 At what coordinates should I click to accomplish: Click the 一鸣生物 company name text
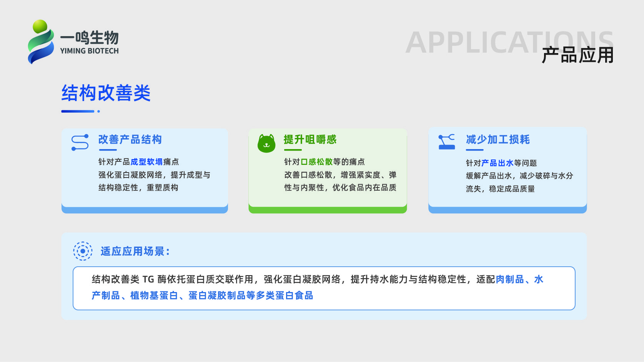[x=89, y=38]
